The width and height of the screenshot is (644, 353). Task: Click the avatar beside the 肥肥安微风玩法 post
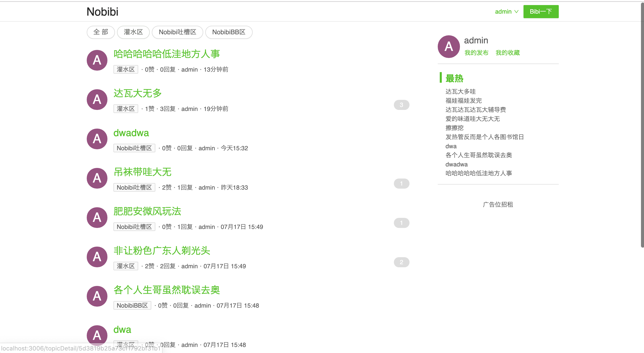97,218
